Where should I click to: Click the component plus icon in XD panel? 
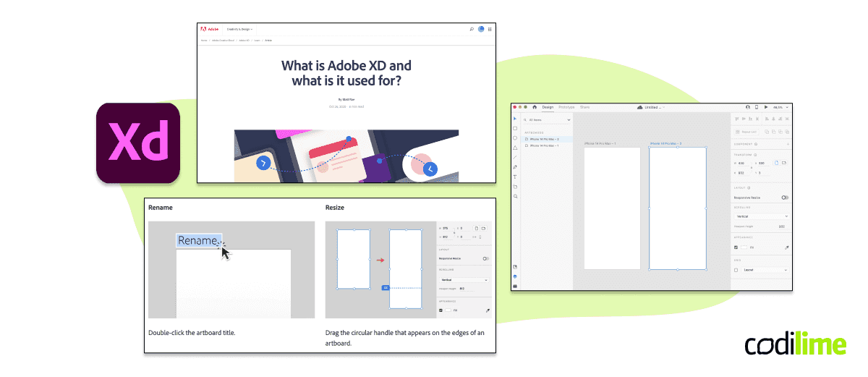pyautogui.click(x=788, y=144)
